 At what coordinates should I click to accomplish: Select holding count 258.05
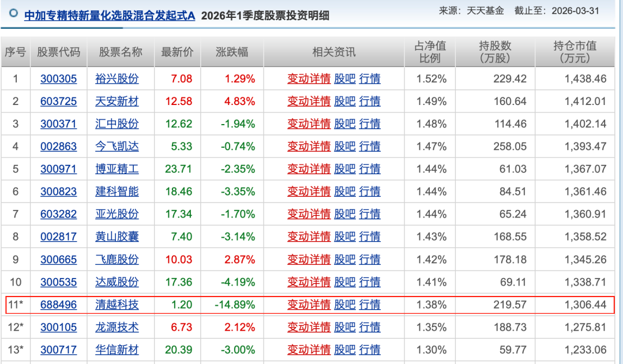point(510,147)
